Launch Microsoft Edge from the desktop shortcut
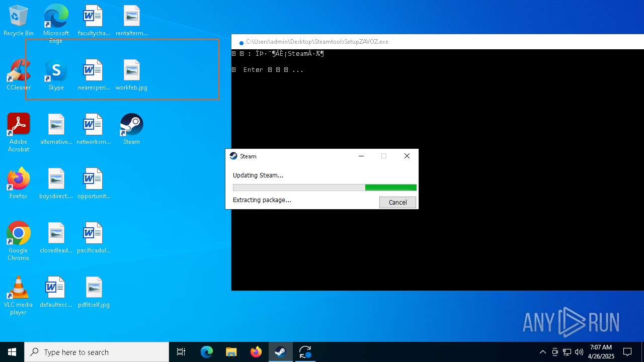This screenshot has height=362, width=644. click(56, 24)
